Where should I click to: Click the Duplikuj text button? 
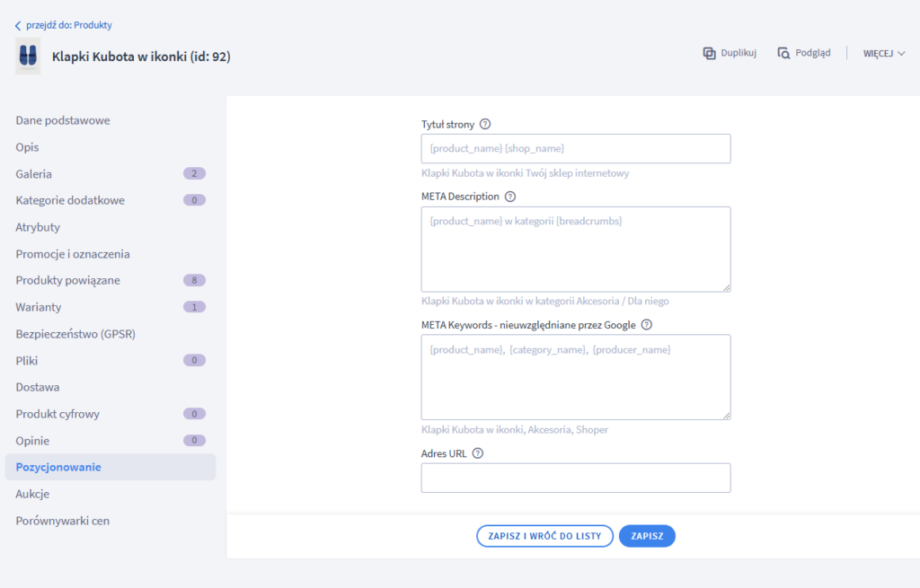739,53
